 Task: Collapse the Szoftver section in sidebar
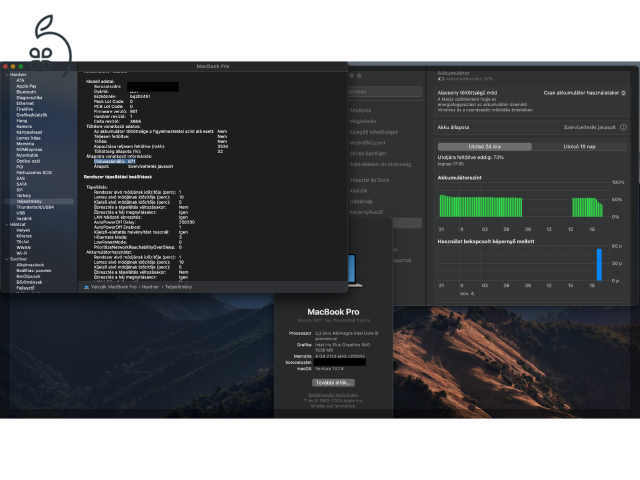click(7, 259)
